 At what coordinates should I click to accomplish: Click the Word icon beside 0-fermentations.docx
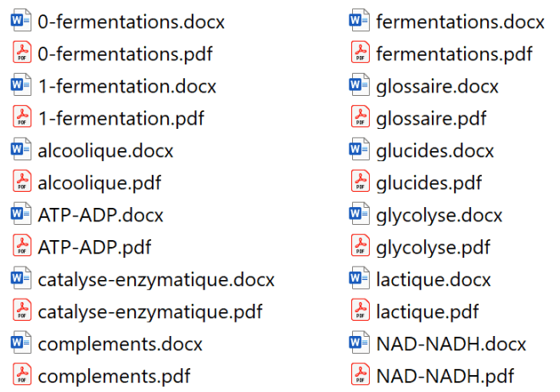pos(21,20)
